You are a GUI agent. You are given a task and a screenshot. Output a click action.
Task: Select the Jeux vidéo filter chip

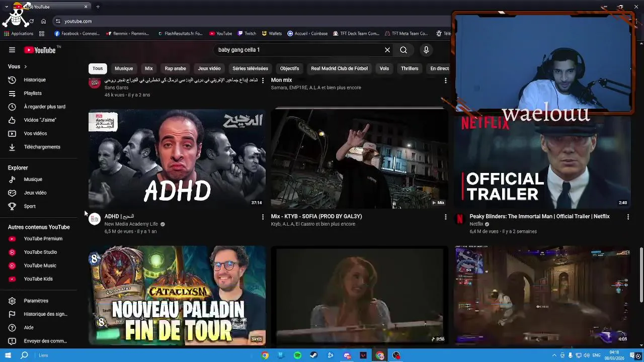(209, 68)
